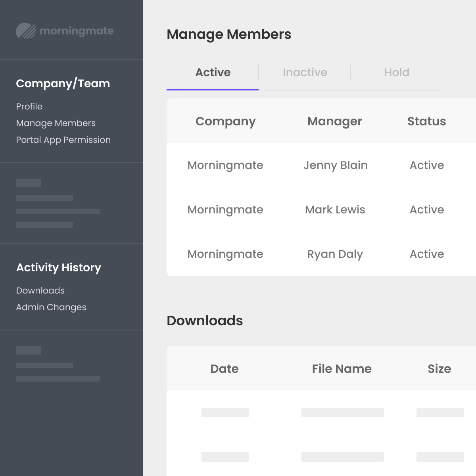Select Admin Changes in the sidebar
Screen dimensions: 476x476
(x=51, y=307)
